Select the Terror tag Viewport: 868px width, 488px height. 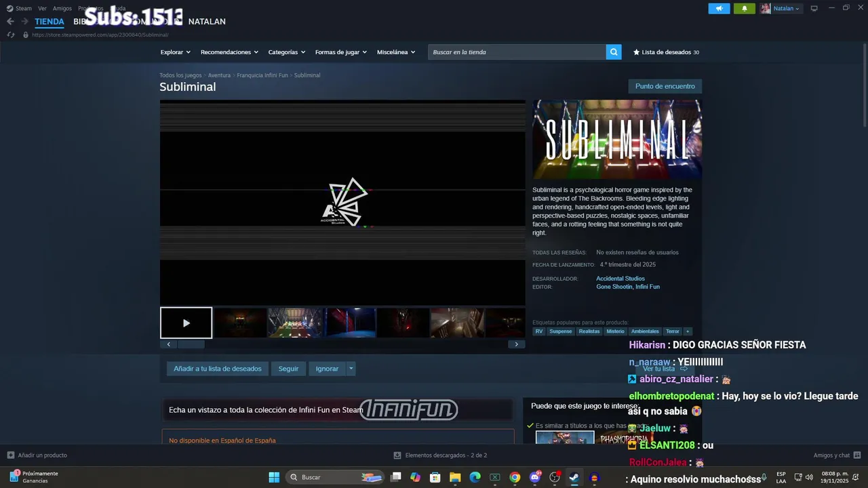673,331
